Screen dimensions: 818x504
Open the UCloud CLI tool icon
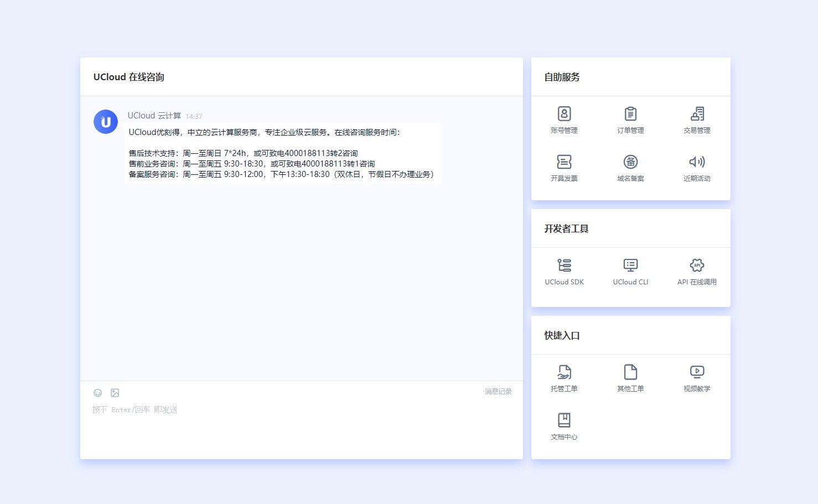(630, 266)
